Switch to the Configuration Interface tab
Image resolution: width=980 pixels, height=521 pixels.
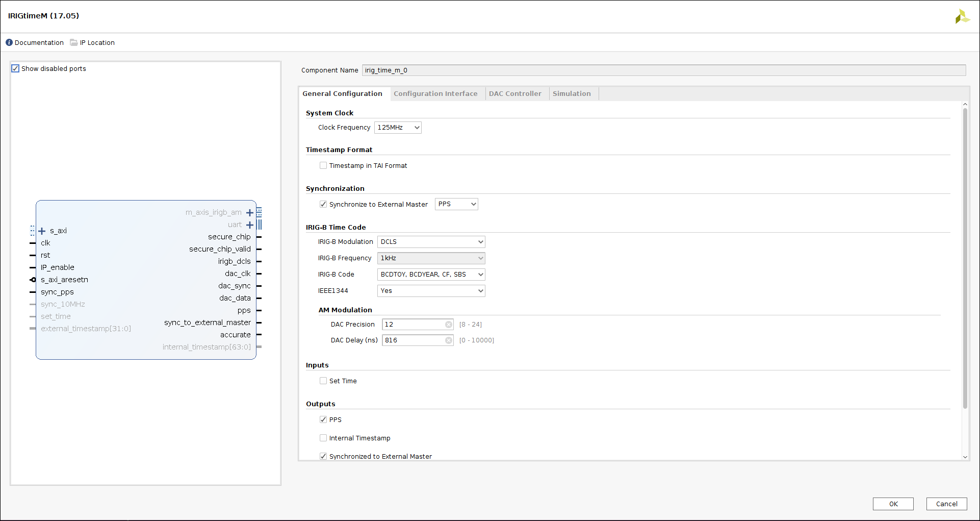coord(435,94)
